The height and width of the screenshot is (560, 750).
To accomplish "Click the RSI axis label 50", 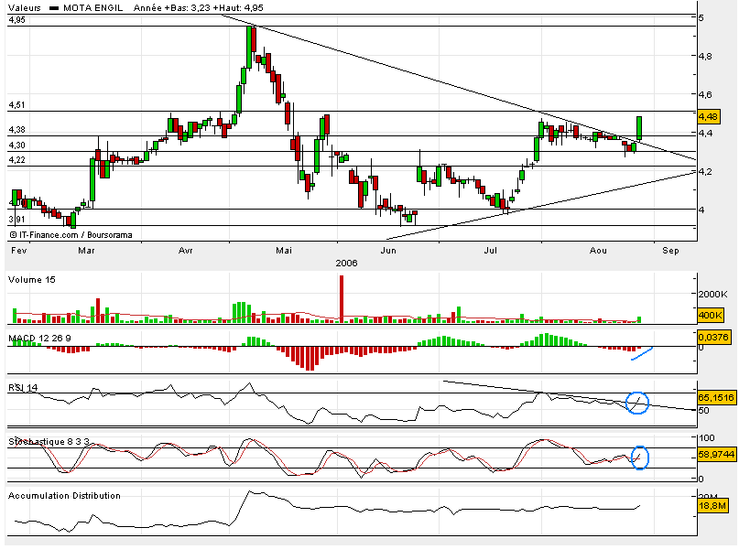I will (703, 411).
